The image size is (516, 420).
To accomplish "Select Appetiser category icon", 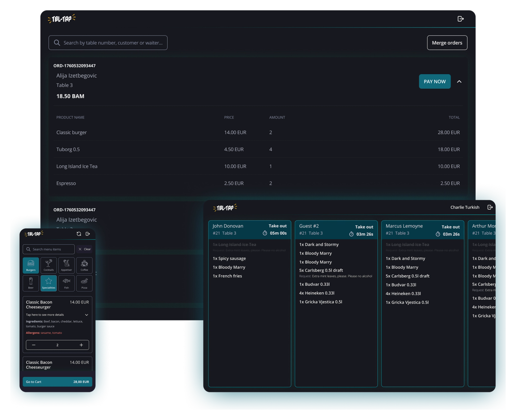I will 66,265.
